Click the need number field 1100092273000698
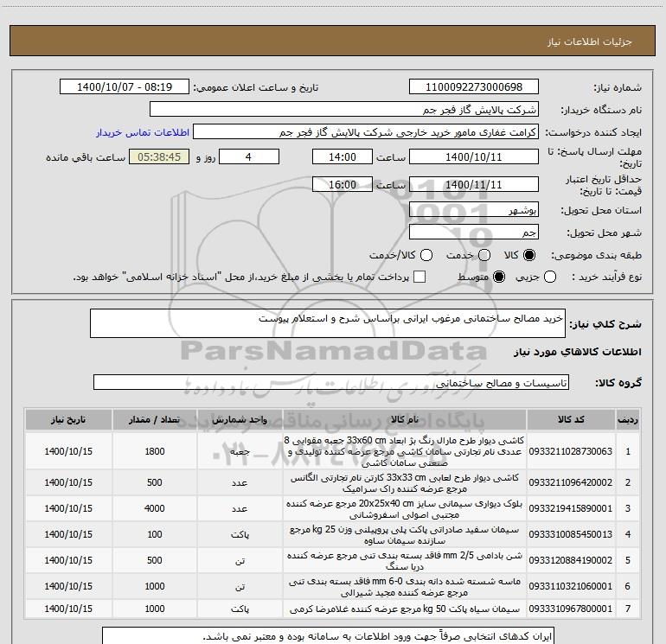The width and height of the screenshot is (666, 644). point(474,86)
